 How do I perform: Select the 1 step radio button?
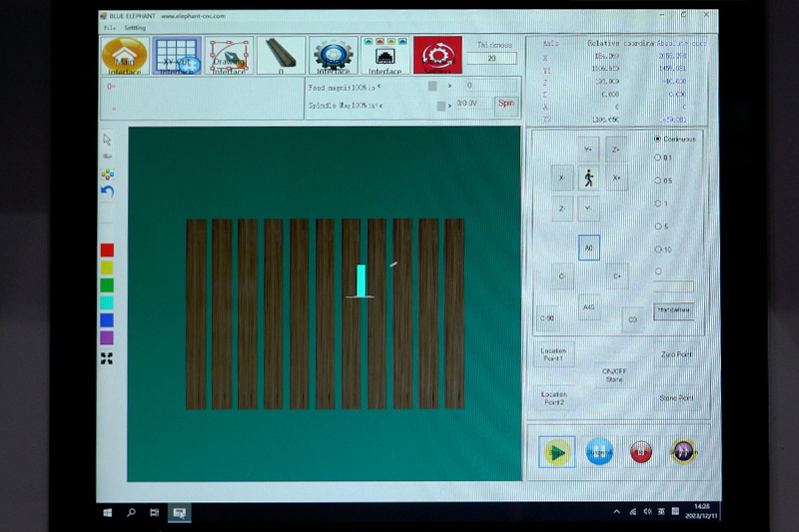tap(658, 204)
